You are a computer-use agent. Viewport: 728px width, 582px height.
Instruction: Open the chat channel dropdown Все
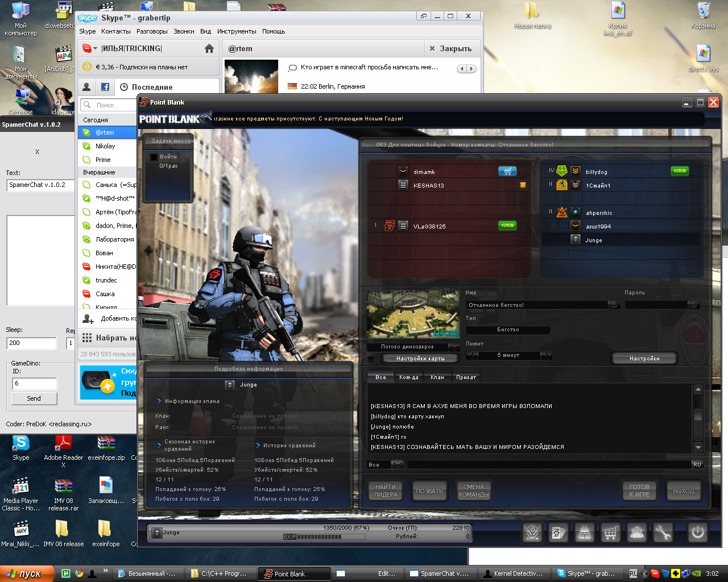click(397, 464)
